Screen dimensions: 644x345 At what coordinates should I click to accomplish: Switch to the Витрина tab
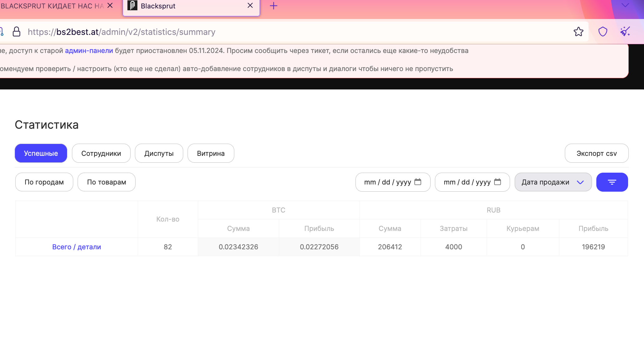pyautogui.click(x=211, y=153)
